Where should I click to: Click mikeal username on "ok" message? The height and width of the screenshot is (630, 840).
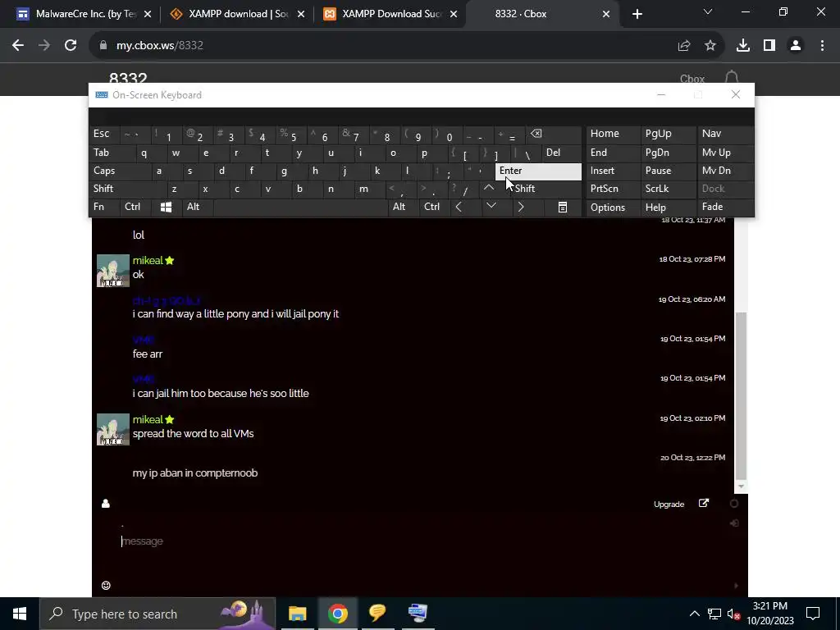pos(148,260)
